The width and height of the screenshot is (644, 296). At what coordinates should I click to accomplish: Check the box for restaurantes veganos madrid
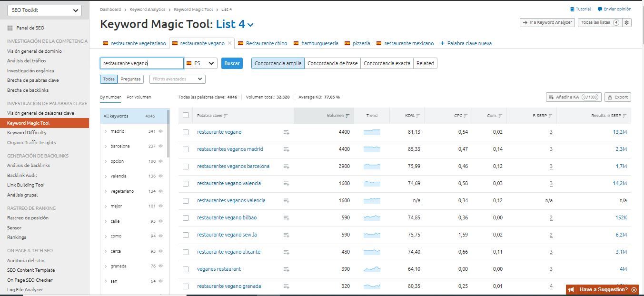pos(186,149)
